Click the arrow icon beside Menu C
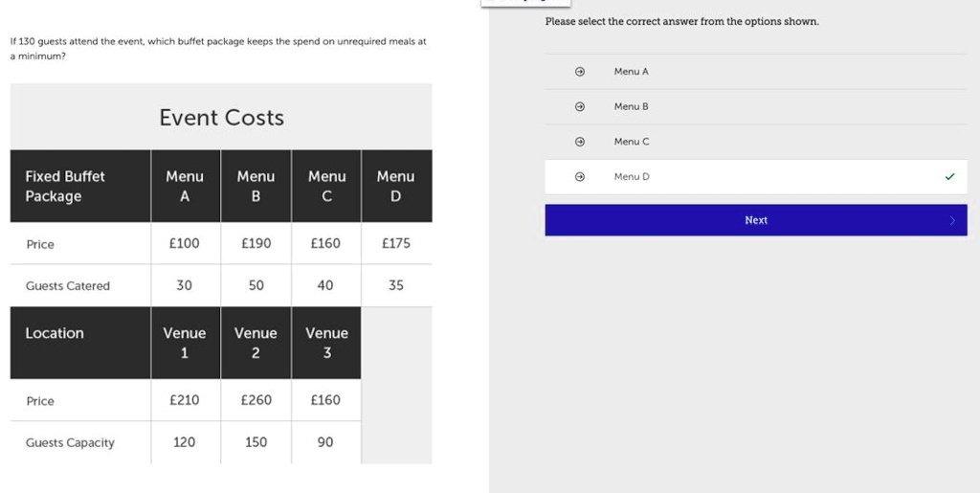980x493 pixels. coord(579,142)
